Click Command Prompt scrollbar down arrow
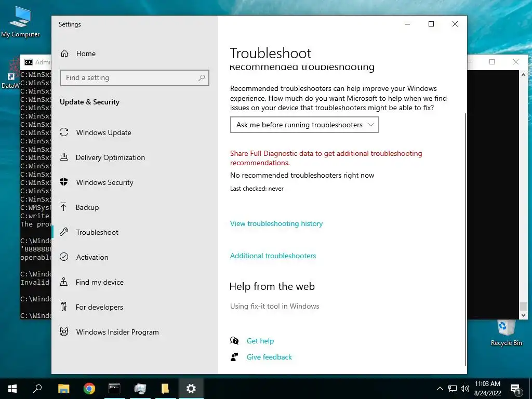 [523, 315]
